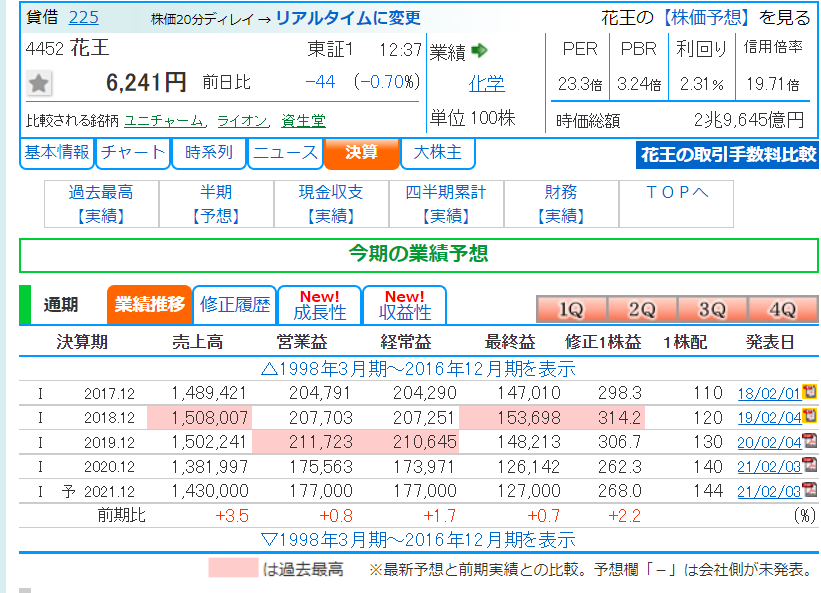The image size is (821, 593).
Task: Open the PDF icon in the 2020.12 row
Action: click(x=809, y=464)
